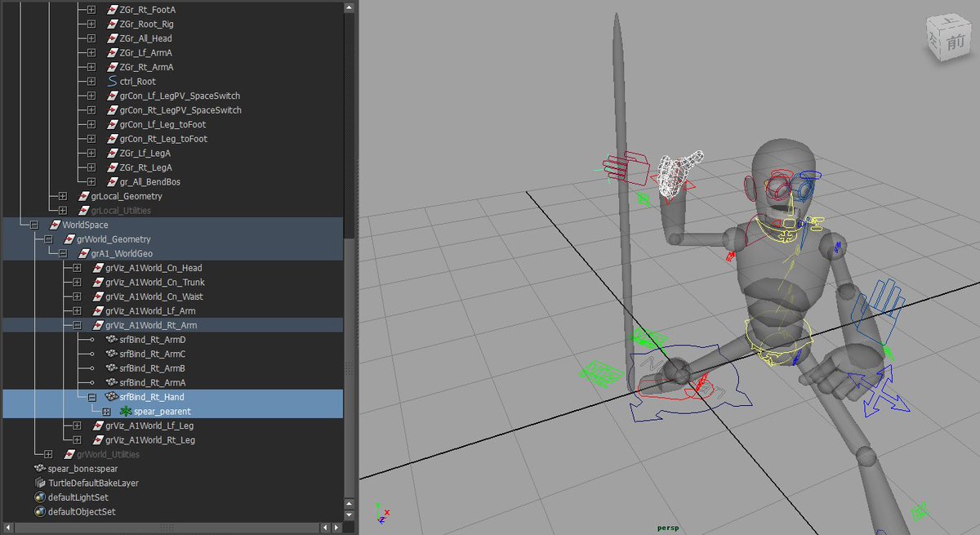Expand grViz_A1World_Lf_Leg node
Screen dimensions: 980x535
click(x=77, y=426)
